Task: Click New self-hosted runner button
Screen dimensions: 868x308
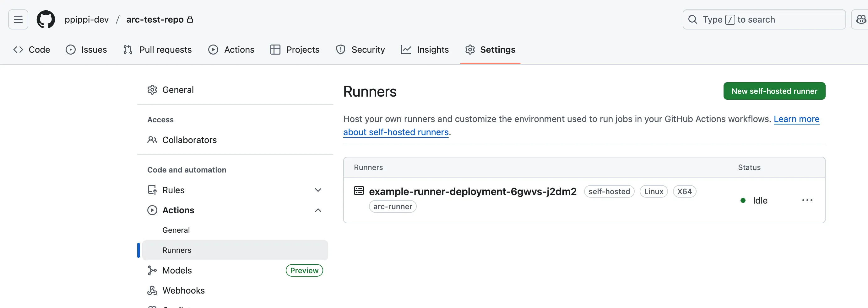Action: point(774,91)
